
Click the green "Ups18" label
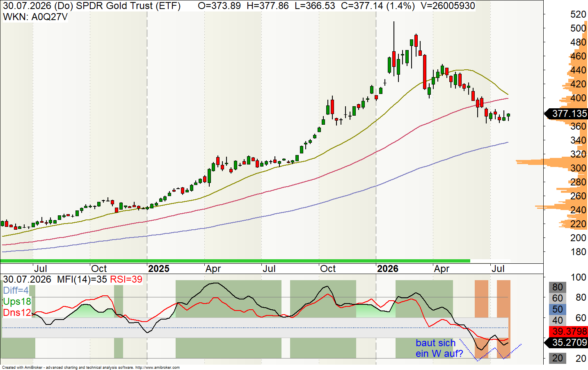17,301
